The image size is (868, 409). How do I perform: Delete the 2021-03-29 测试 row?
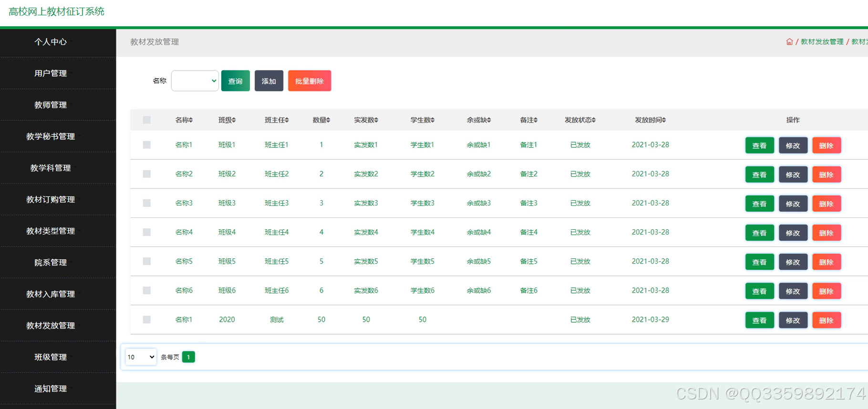point(827,320)
